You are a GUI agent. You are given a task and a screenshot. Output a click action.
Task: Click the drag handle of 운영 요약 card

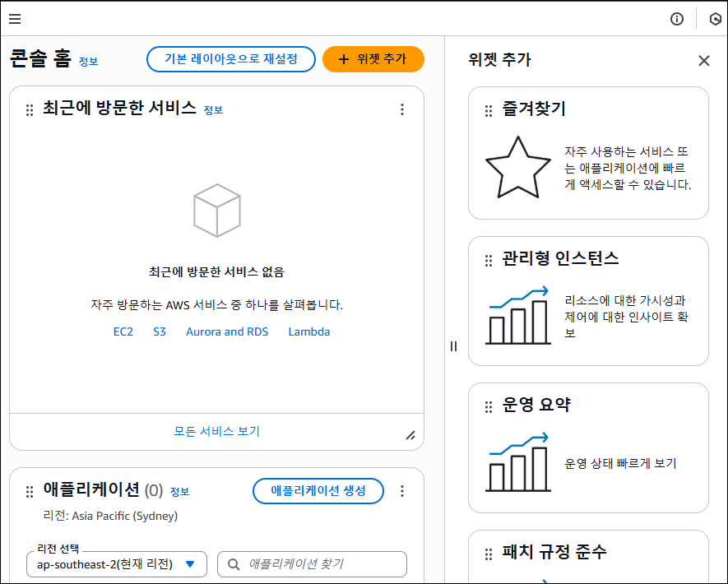tap(489, 407)
